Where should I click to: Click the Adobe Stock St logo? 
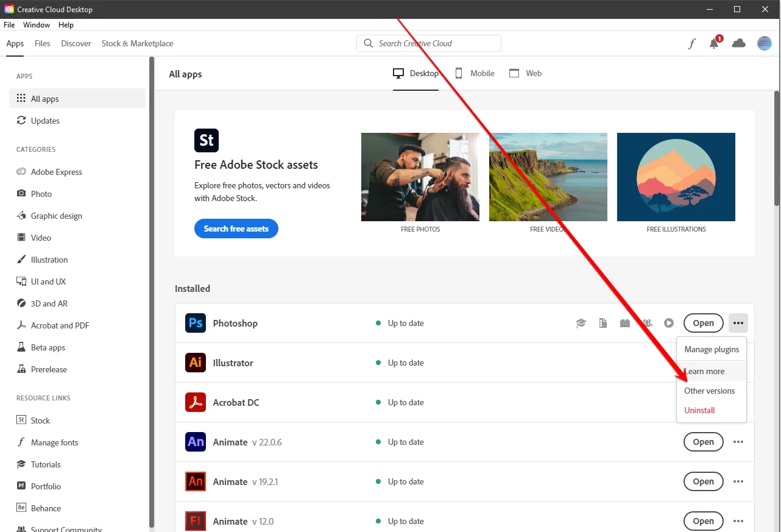point(207,140)
